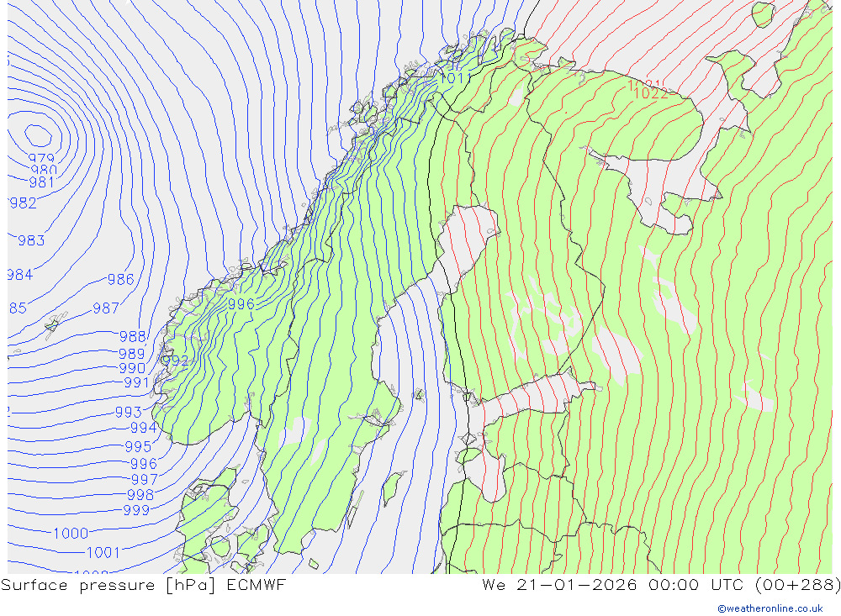Select the 999 isobar label
The image size is (841, 616).
[x=136, y=510]
